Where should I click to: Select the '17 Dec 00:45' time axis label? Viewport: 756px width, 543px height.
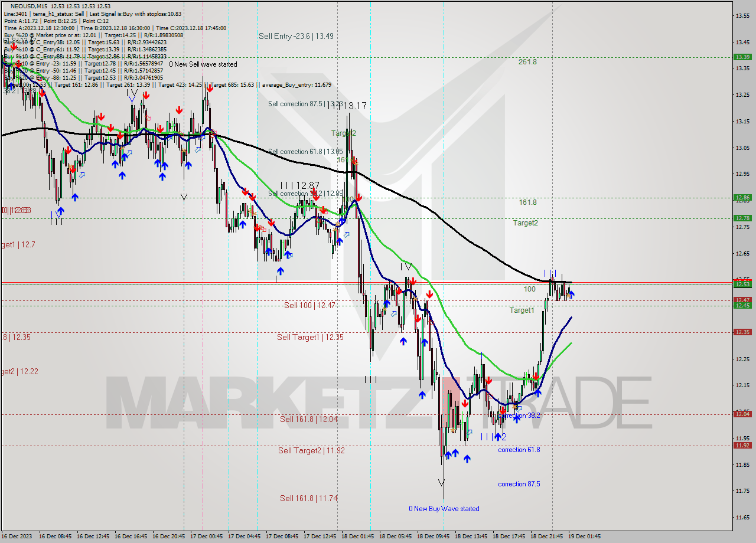coord(206,537)
